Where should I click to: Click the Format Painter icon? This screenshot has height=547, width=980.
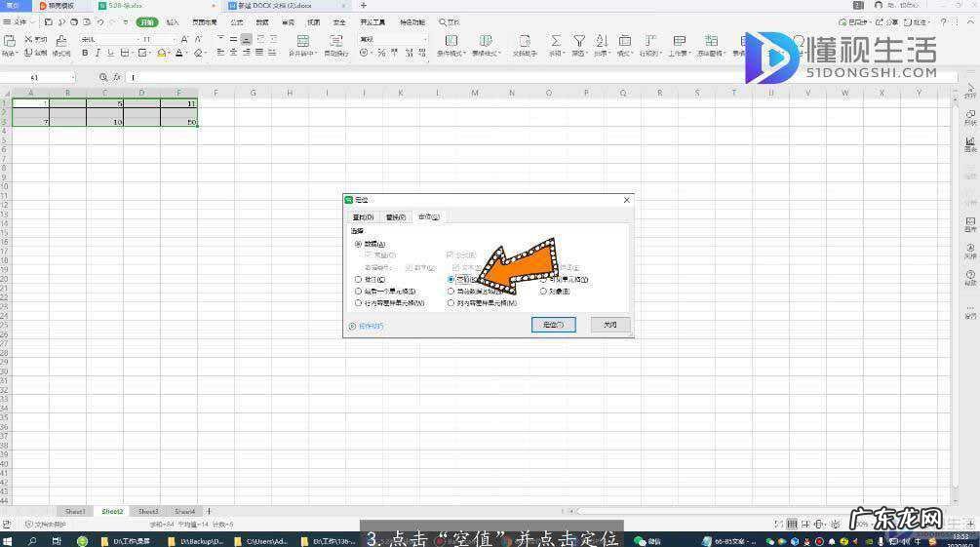(61, 41)
